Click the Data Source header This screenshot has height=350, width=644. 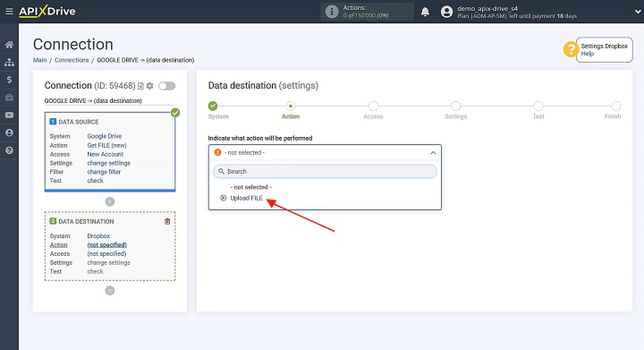[x=79, y=122]
